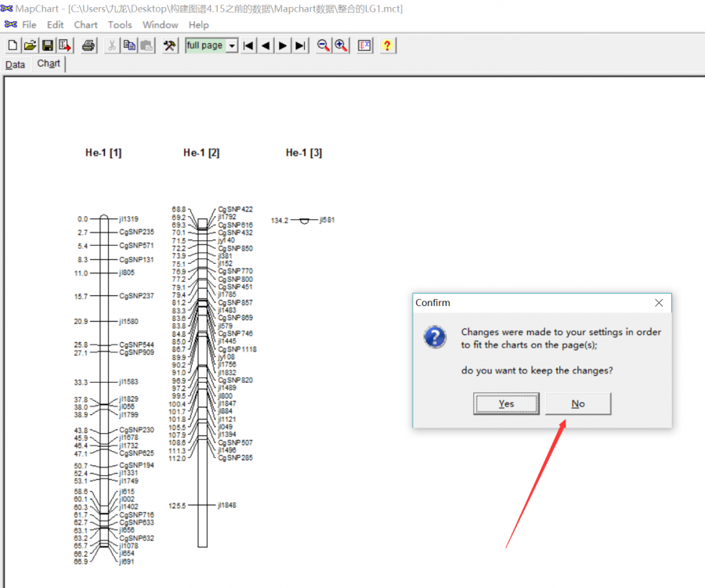Click position value 134.2
Image resolution: width=705 pixels, height=588 pixels.
pyautogui.click(x=280, y=221)
